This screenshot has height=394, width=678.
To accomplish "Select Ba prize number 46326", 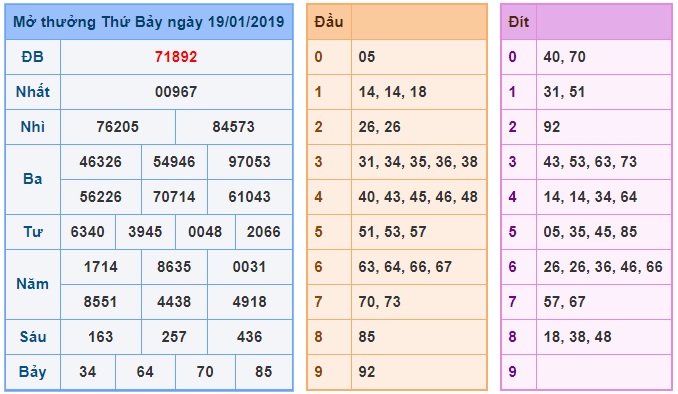I will pos(101,162).
